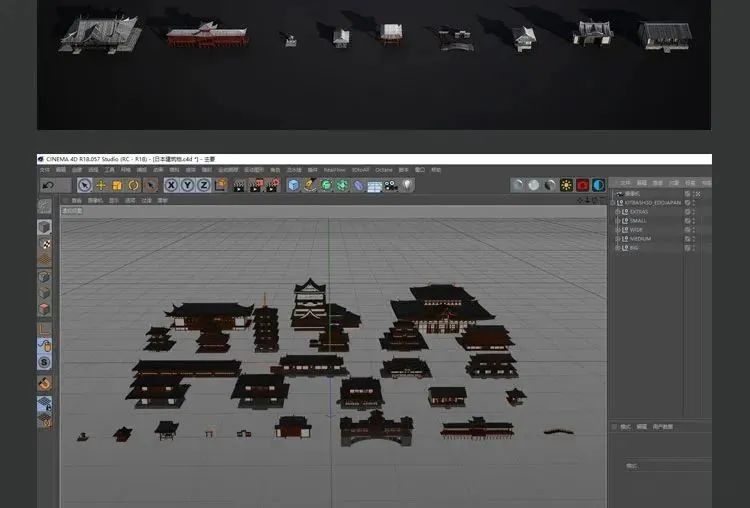The height and width of the screenshot is (508, 750).
Task: Select the WIDE layer in object manager
Action: click(x=636, y=230)
